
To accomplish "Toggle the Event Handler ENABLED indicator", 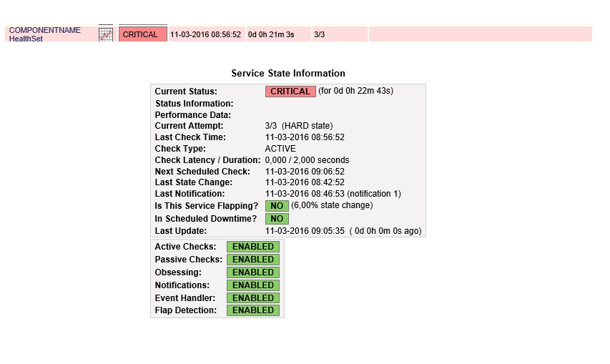I will click(x=252, y=298).
